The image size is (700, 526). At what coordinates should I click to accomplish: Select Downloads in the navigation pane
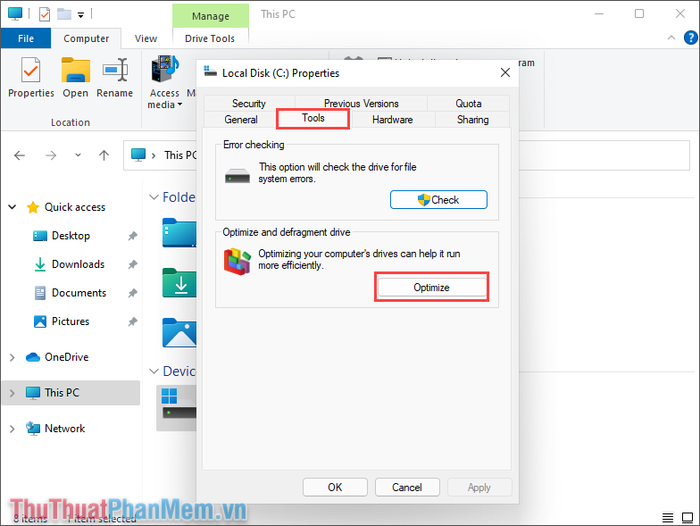point(78,264)
